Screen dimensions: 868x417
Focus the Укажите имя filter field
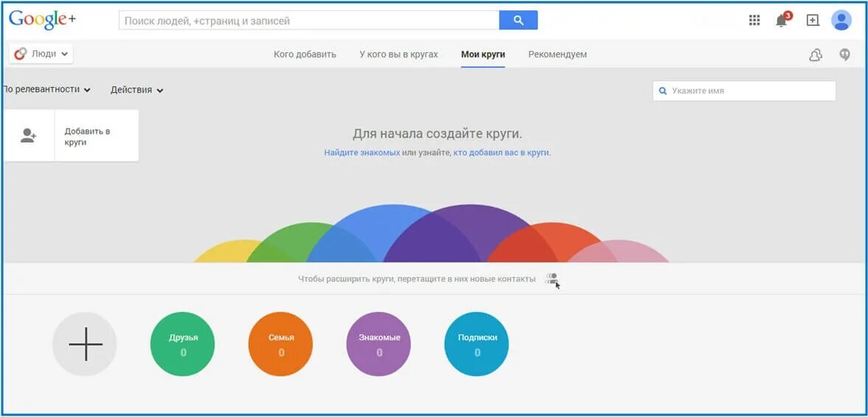(744, 91)
